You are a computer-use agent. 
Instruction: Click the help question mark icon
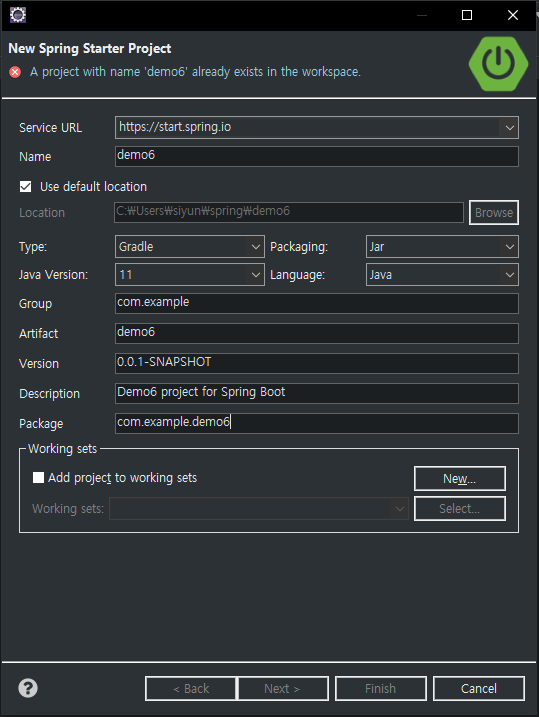28,688
